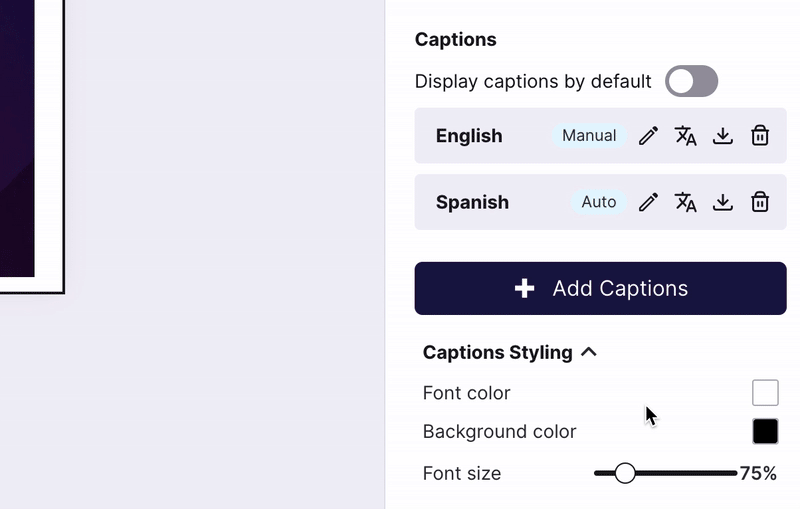This screenshot has height=509, width=800.
Task: Click the Manual badge on English row
Action: point(589,136)
